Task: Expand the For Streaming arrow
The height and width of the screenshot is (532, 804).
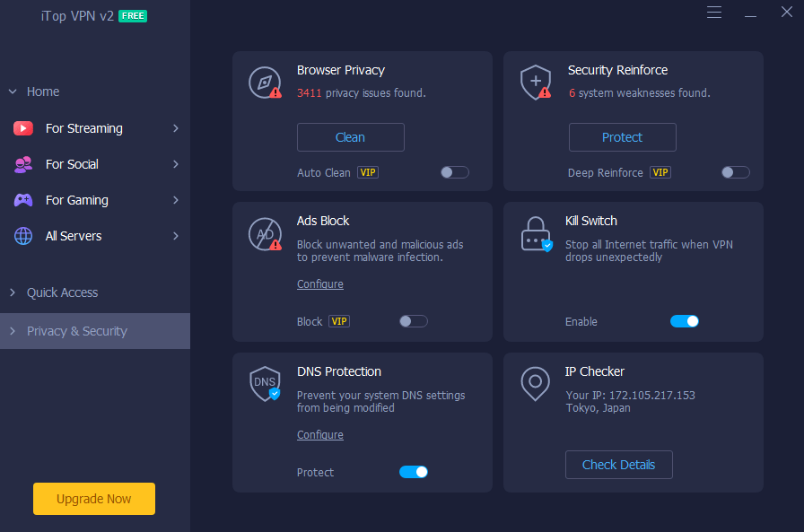Action: (x=176, y=128)
